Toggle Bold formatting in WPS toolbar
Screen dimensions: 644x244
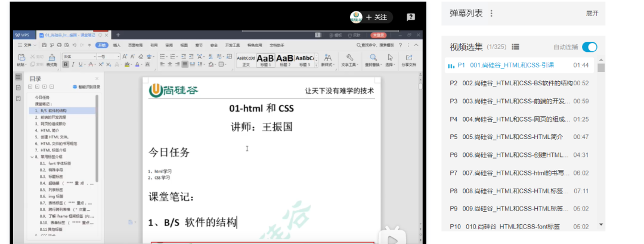coord(66,64)
